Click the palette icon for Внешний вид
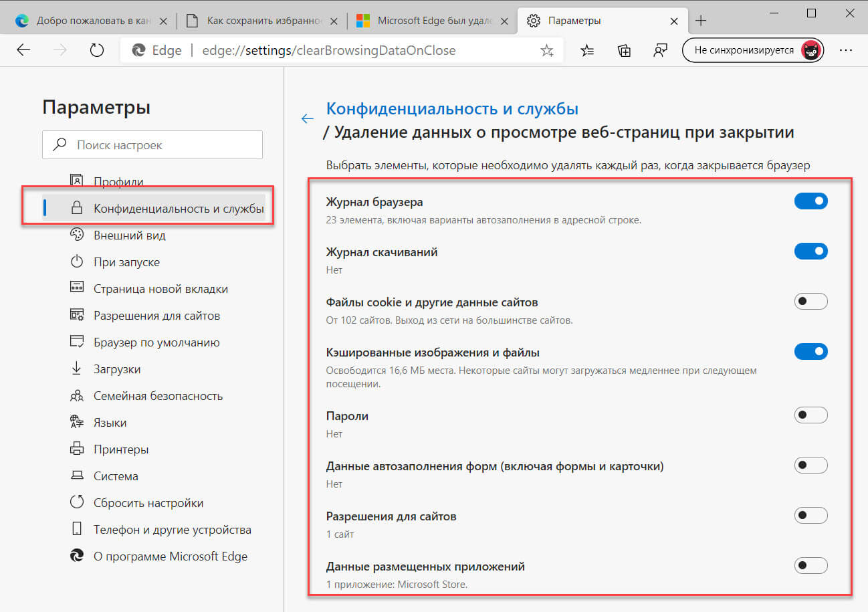Viewport: 868px width, 612px height. 77,235
